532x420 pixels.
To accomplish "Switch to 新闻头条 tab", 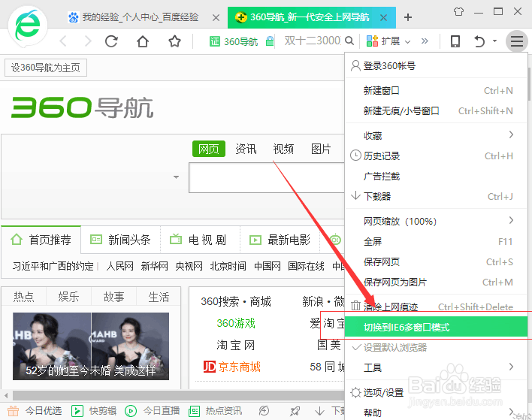I will 120,240.
